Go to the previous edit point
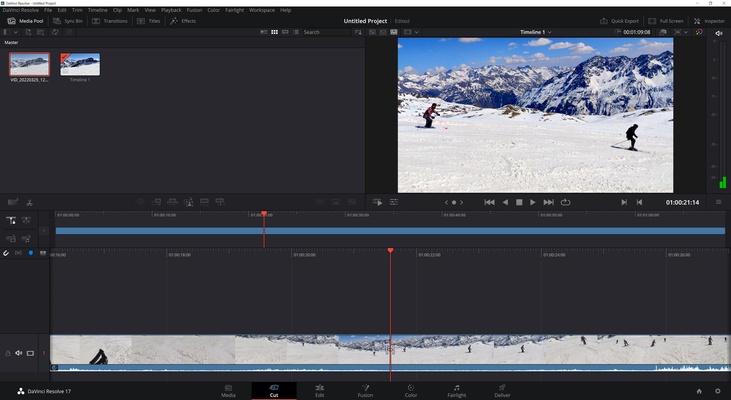Image resolution: width=731 pixels, height=400 pixels. pyautogui.click(x=639, y=202)
